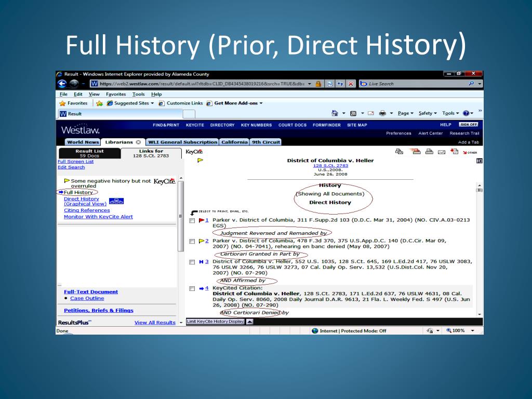Select the Result List 59 Docs tab

click(x=89, y=153)
